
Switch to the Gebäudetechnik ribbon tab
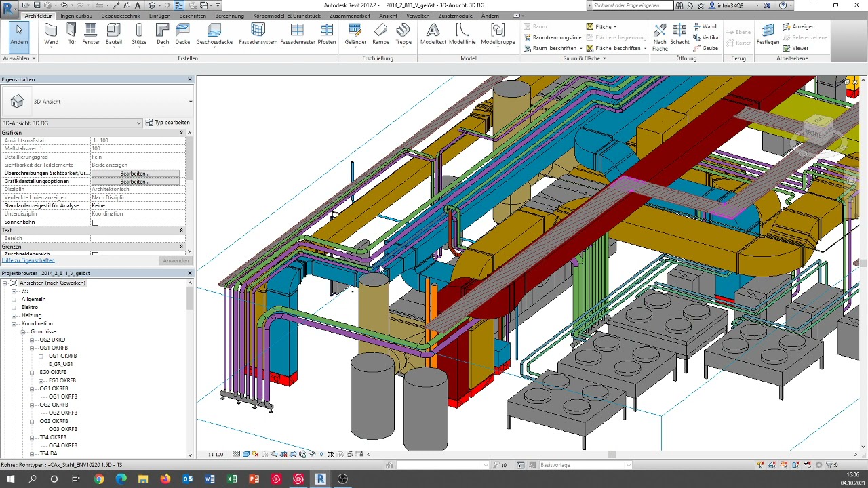point(121,16)
